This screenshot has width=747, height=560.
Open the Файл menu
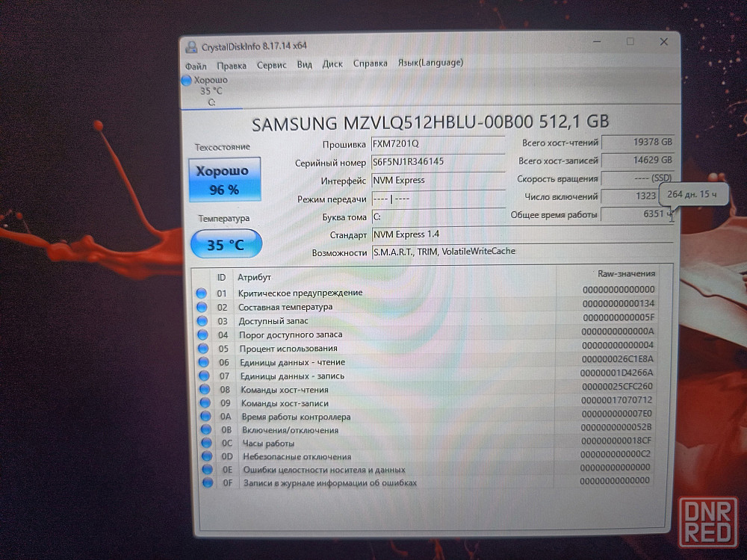[x=195, y=66]
